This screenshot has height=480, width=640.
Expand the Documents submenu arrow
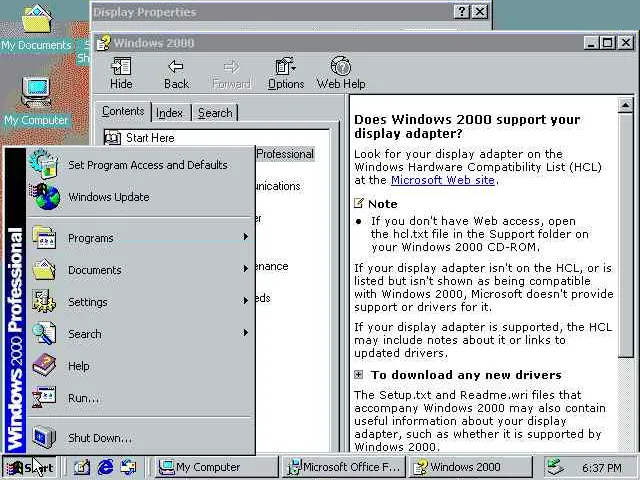click(x=245, y=269)
